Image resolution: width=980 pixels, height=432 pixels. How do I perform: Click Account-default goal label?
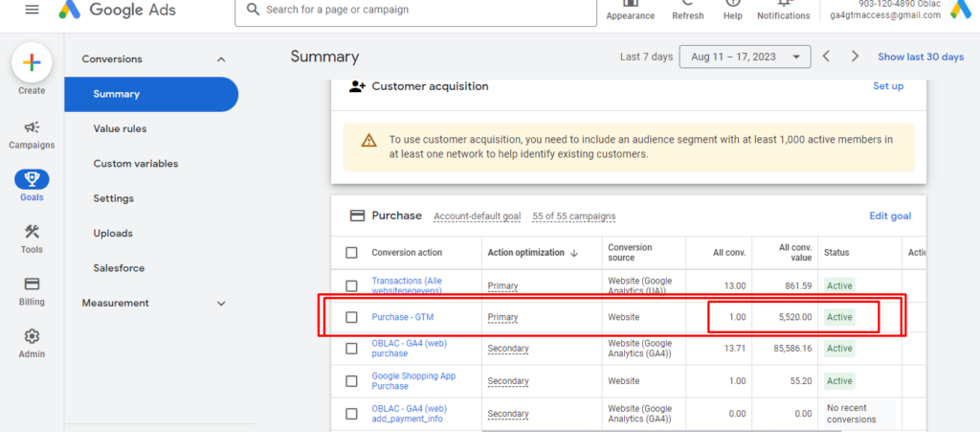(477, 216)
